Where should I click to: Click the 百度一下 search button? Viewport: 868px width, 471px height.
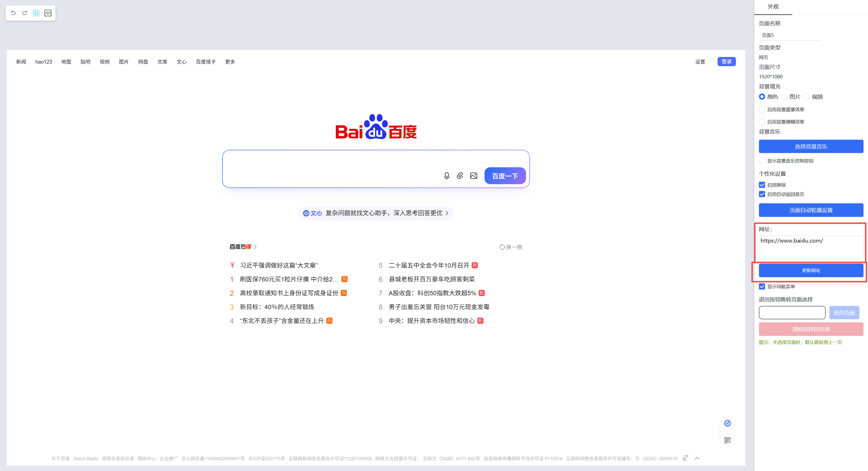click(x=505, y=176)
